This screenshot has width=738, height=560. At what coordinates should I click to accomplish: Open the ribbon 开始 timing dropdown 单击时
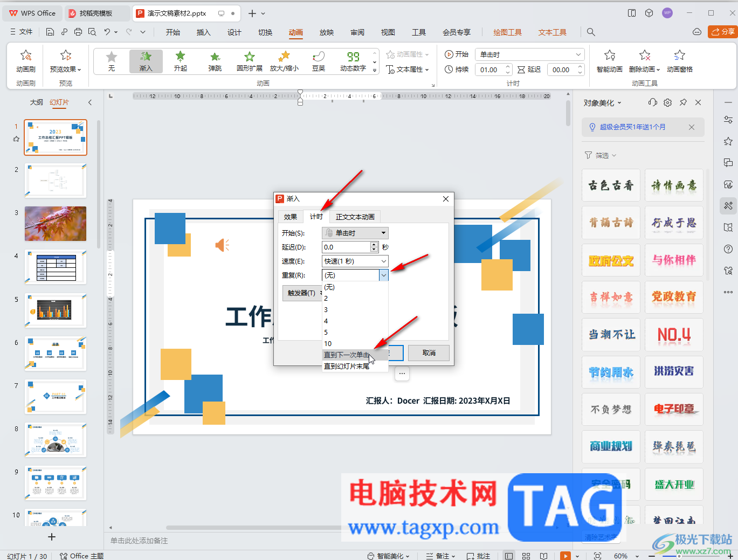click(x=529, y=54)
